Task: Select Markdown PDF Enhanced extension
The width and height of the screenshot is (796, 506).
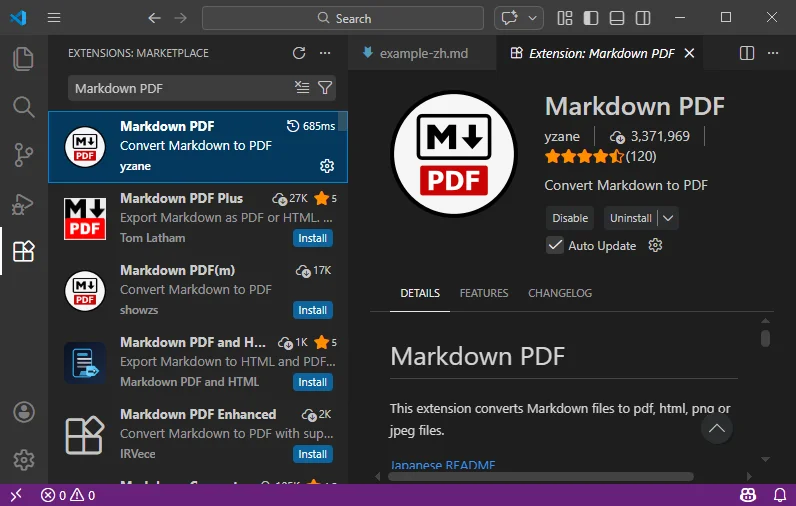Action: (x=198, y=435)
